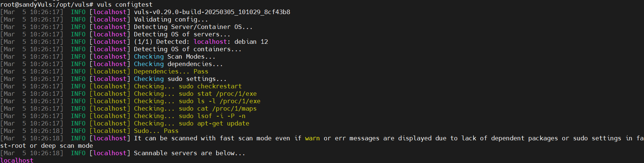Click the "Checking Scan Modes..." log line
The width and height of the screenshot is (644, 163).
[x=174, y=56]
